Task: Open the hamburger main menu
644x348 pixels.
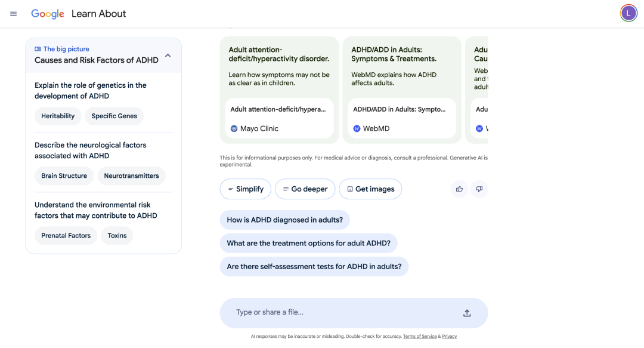Action: coord(14,14)
